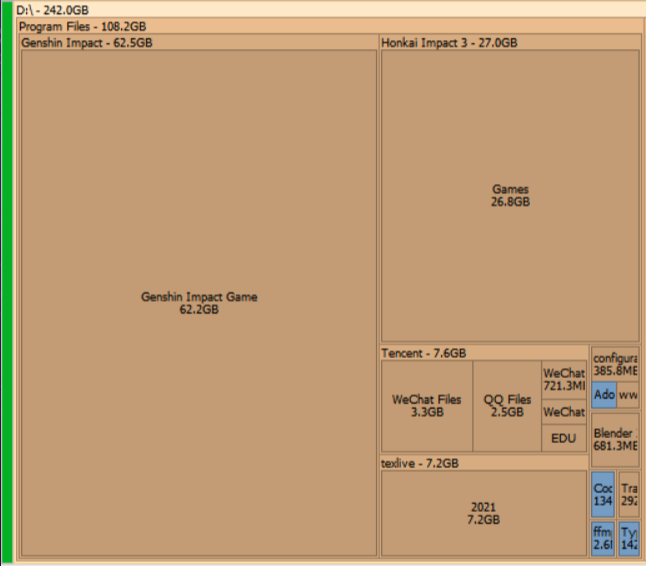Click the Tra block beside Coc

pos(629,494)
